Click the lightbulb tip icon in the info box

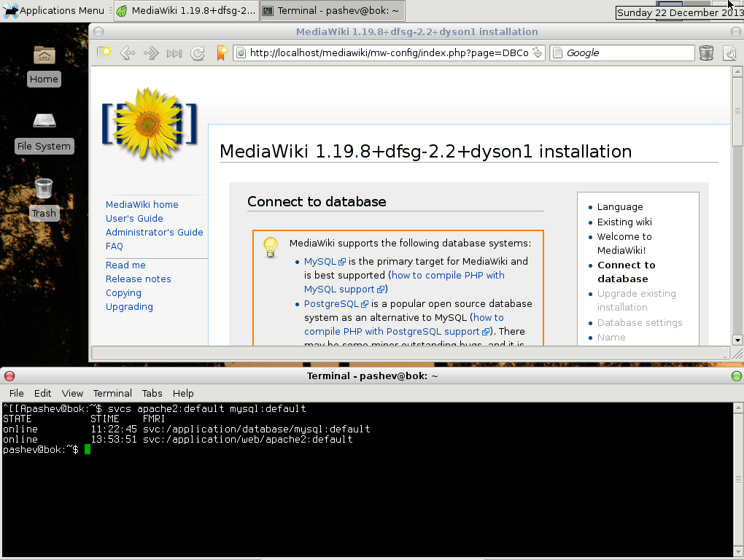[x=271, y=247]
